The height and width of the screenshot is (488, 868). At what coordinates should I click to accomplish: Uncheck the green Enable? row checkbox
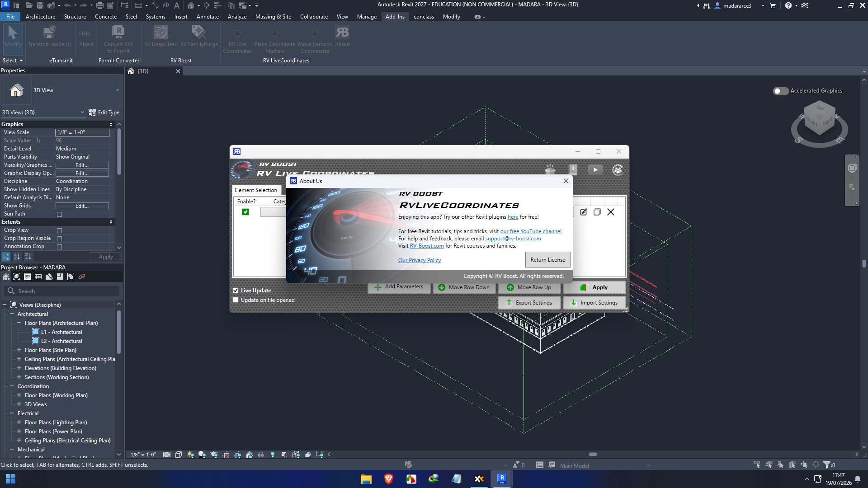(x=245, y=212)
